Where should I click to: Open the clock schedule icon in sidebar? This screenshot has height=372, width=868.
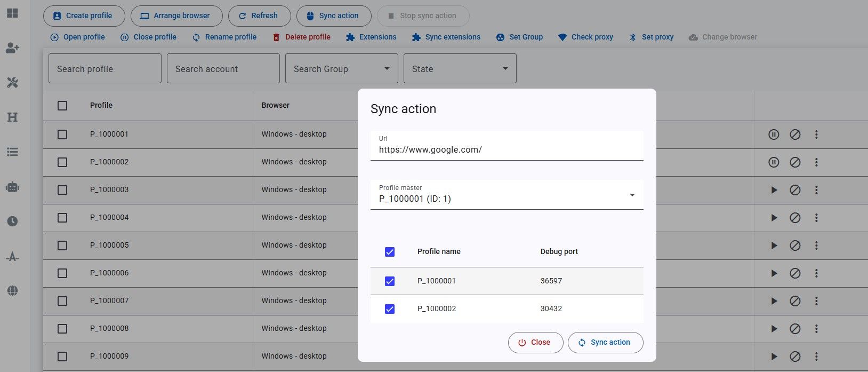(x=12, y=221)
